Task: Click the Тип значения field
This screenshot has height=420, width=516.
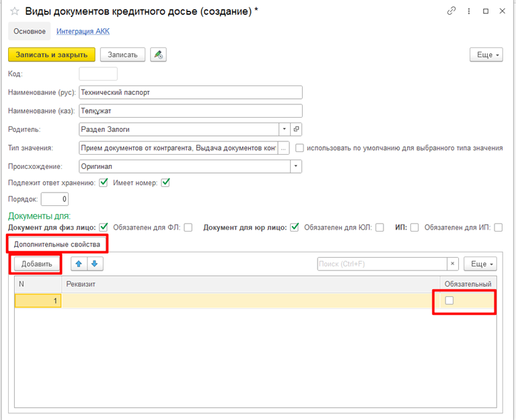Action: 178,148
